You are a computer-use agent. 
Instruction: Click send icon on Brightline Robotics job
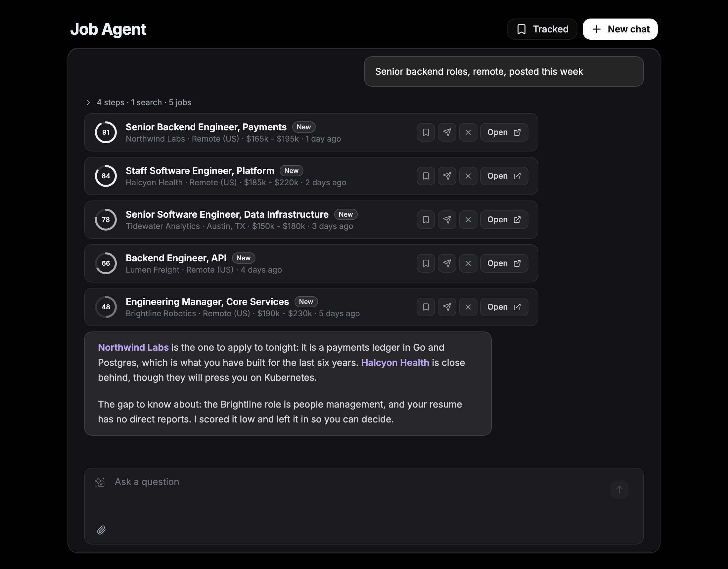[447, 307]
